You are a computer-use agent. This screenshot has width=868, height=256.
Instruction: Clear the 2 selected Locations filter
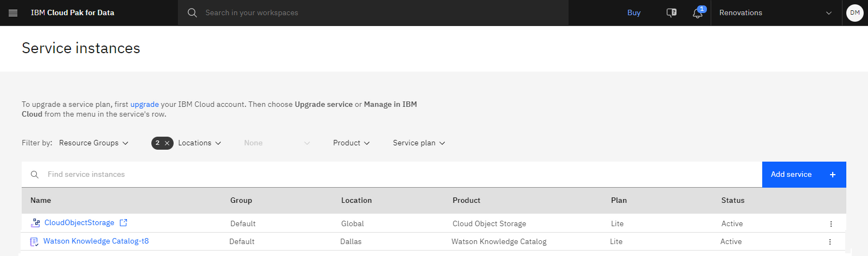(x=167, y=143)
